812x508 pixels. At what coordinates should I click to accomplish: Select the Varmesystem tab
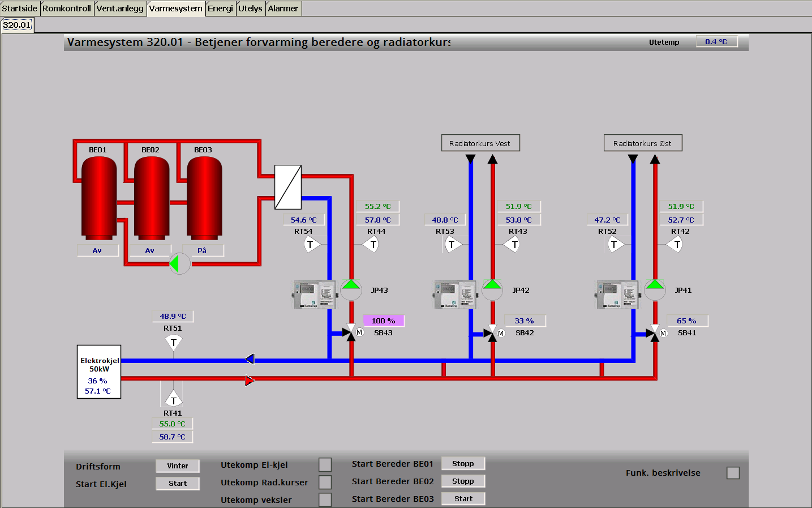point(176,8)
